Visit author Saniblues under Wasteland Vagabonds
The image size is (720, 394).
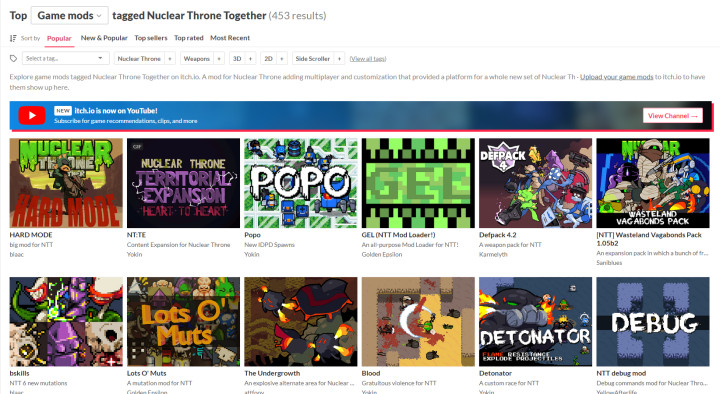coord(609,263)
